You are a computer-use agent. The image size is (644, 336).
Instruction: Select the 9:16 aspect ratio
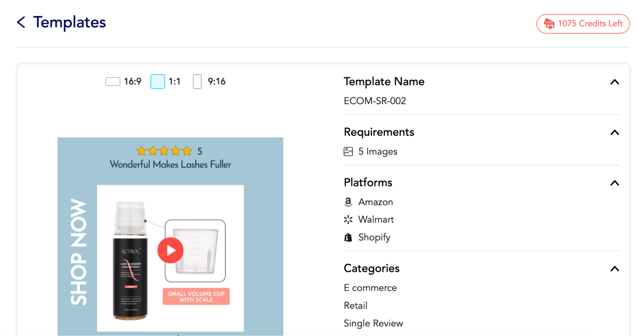tap(209, 82)
